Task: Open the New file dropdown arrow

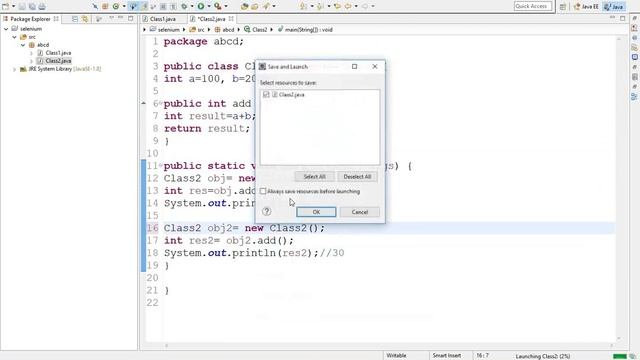Action: point(13,6)
